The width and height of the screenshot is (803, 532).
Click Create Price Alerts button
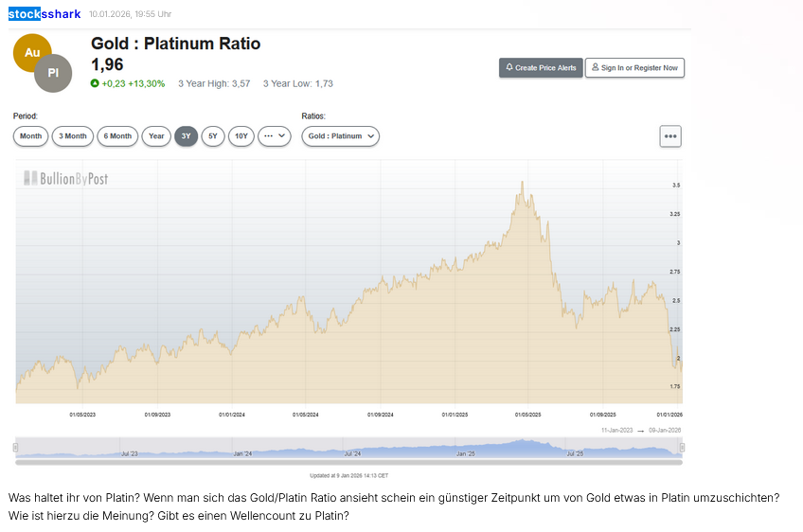541,68
